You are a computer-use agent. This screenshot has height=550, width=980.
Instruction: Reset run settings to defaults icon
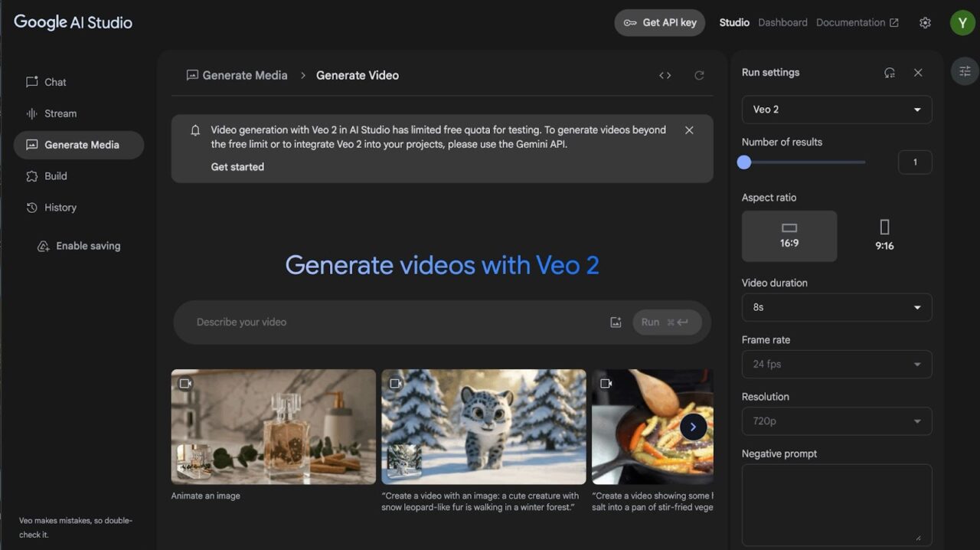click(889, 73)
